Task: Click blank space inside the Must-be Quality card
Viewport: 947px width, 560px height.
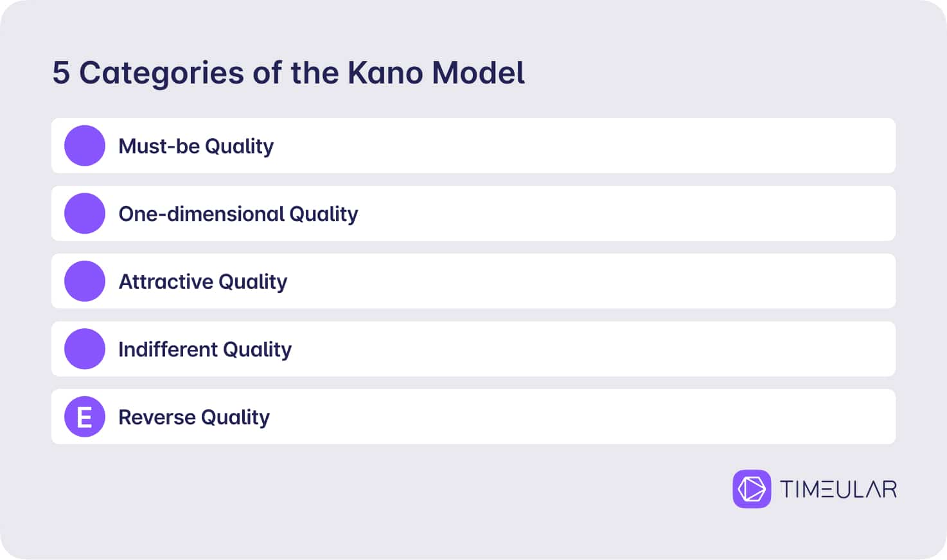Action: (x=578, y=146)
